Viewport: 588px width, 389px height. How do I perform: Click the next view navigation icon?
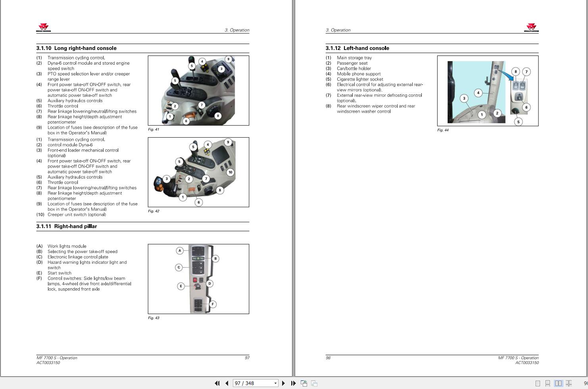pyautogui.click(x=314, y=383)
